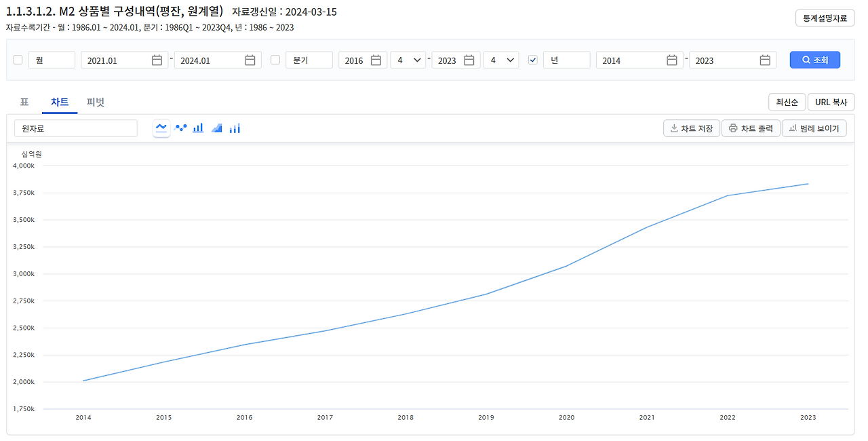This screenshot has width=868, height=441.
Task: Click the 1,750k y-axis label
Action: pos(24,409)
